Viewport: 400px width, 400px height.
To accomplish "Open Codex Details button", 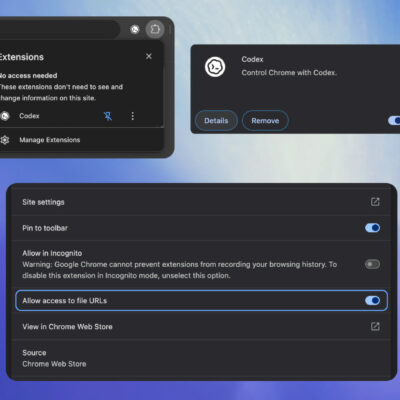I will pyautogui.click(x=216, y=121).
